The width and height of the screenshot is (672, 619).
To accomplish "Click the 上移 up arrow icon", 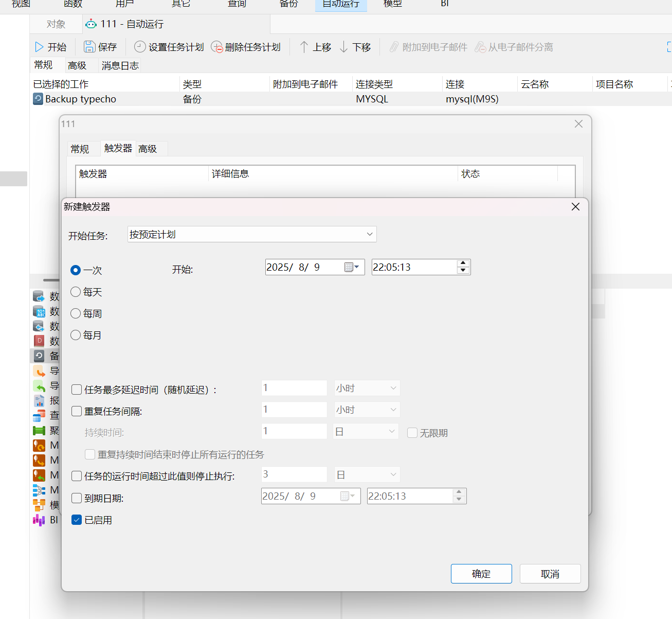I will [304, 47].
